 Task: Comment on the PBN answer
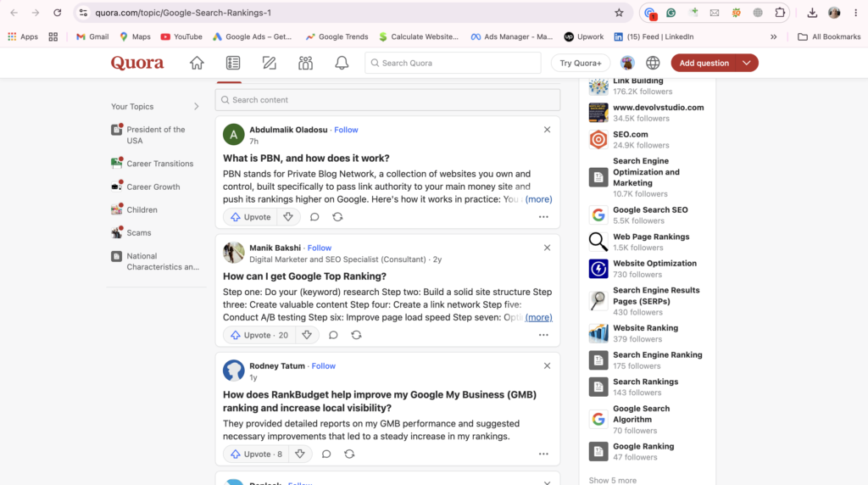(x=314, y=217)
